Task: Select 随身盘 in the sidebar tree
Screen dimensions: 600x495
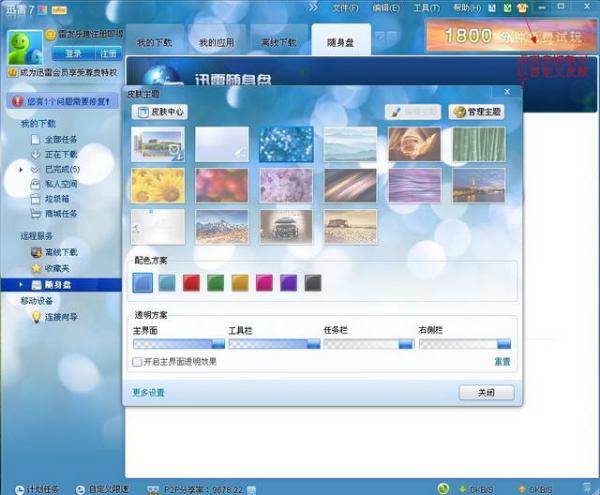Action: coord(61,285)
